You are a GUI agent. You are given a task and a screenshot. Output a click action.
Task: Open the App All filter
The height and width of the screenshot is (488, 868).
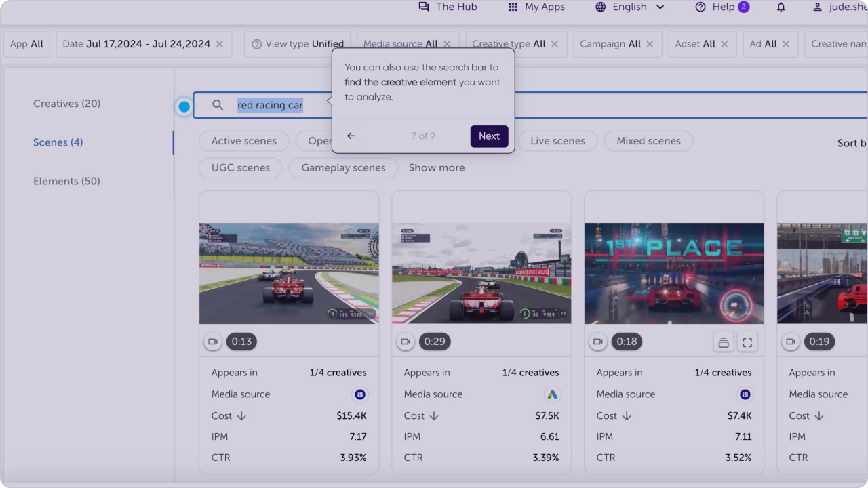click(x=26, y=44)
